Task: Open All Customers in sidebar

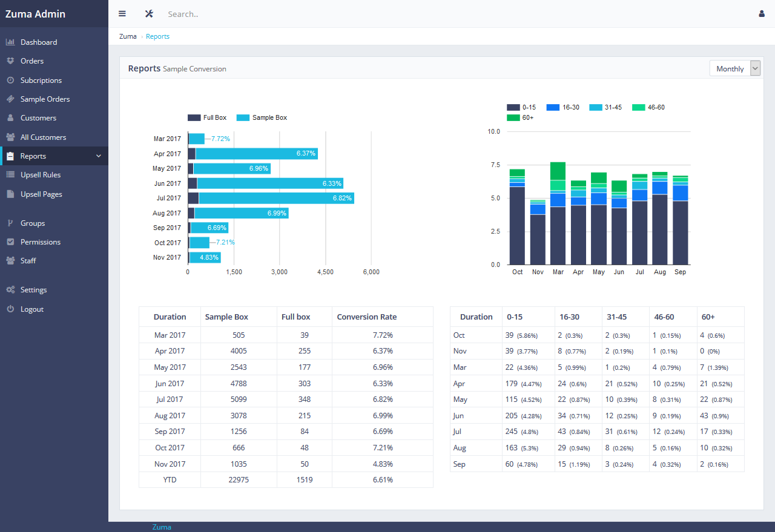Action: [x=43, y=137]
